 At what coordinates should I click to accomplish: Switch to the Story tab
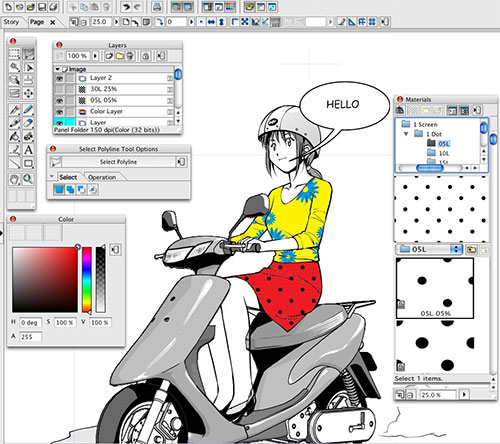[11, 22]
